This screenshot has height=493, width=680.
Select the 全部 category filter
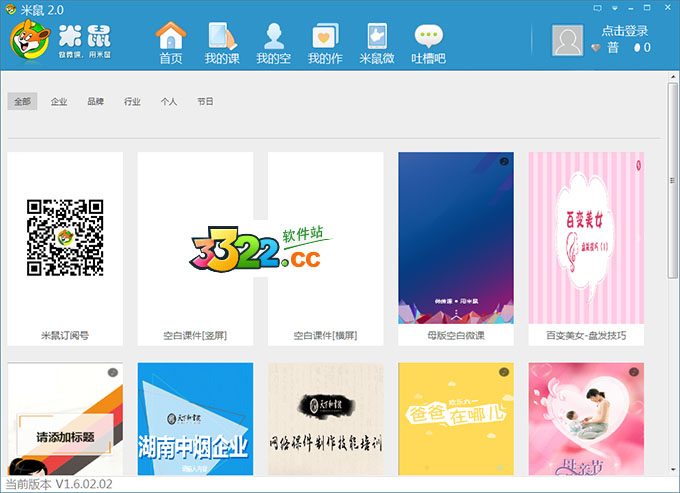[x=23, y=101]
